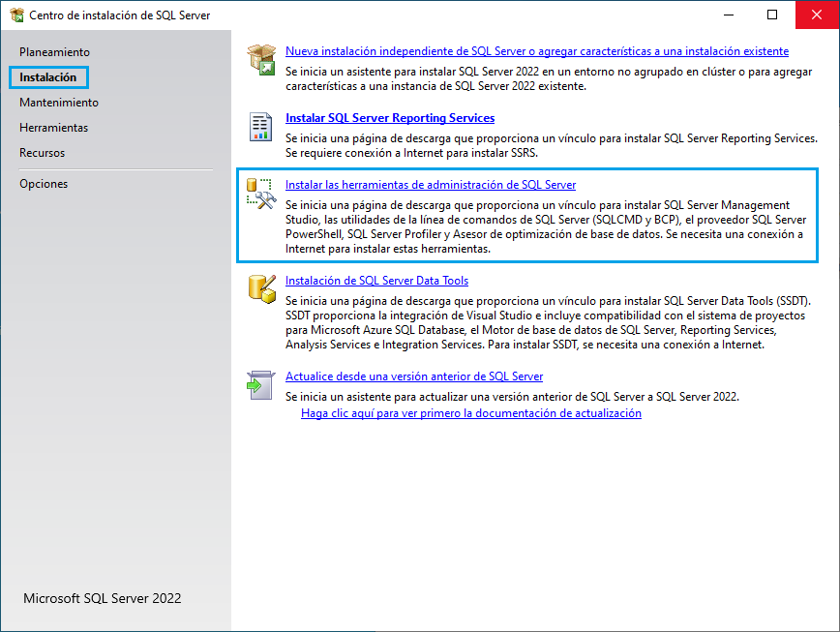Screen dimensions: 840x632
Task: Click the new standalone installation box icon
Action: (x=261, y=59)
